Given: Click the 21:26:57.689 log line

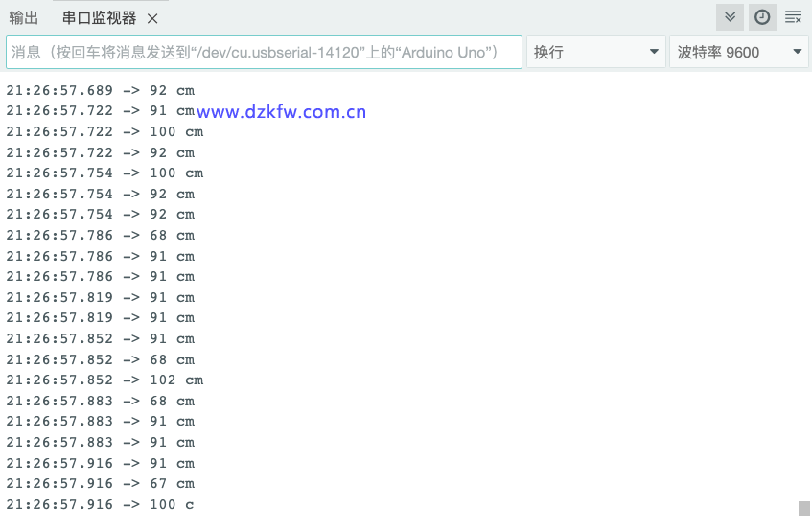Looking at the screenshot, I should 100,90.
